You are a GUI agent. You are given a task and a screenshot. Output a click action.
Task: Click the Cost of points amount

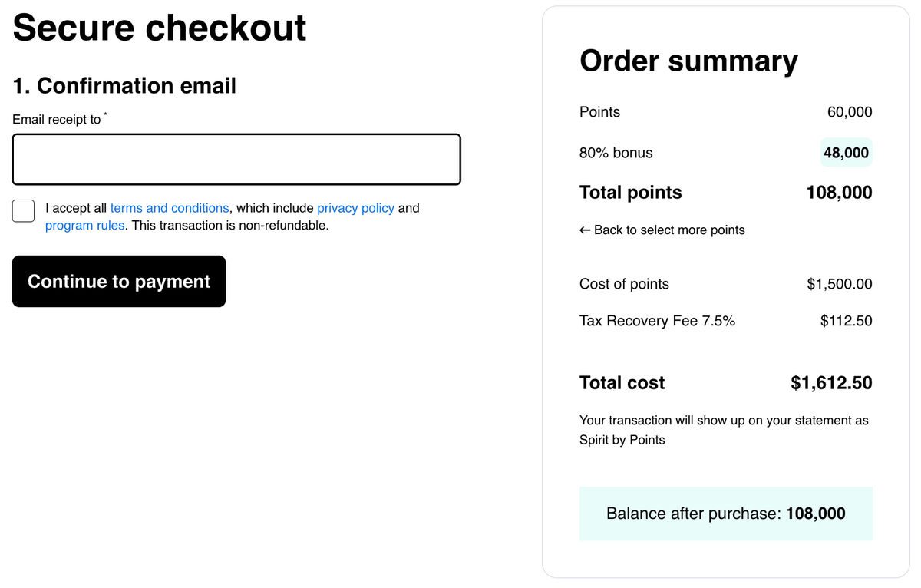tap(839, 283)
